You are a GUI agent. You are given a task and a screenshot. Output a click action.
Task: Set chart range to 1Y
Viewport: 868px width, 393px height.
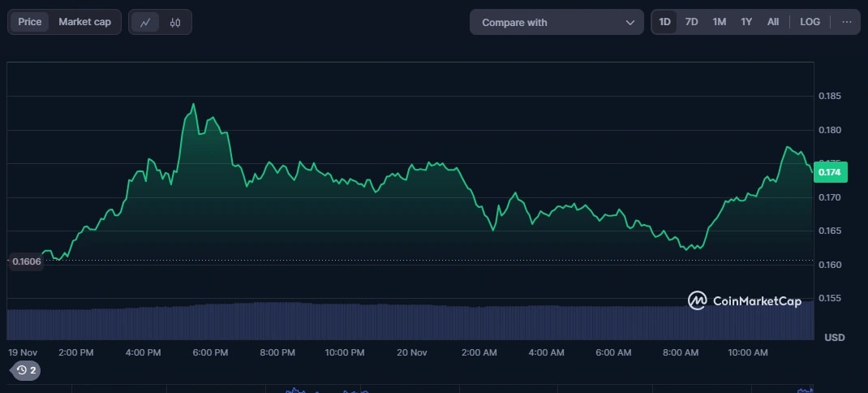[746, 22]
